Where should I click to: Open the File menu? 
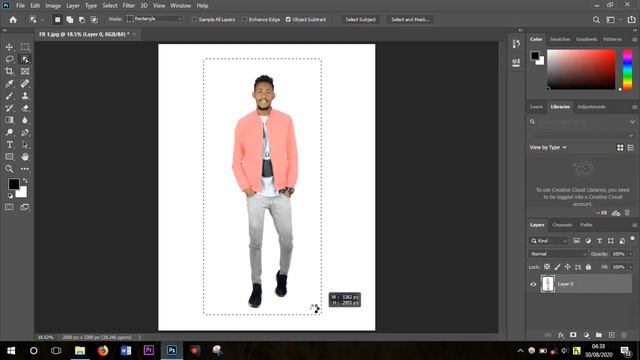[20, 6]
